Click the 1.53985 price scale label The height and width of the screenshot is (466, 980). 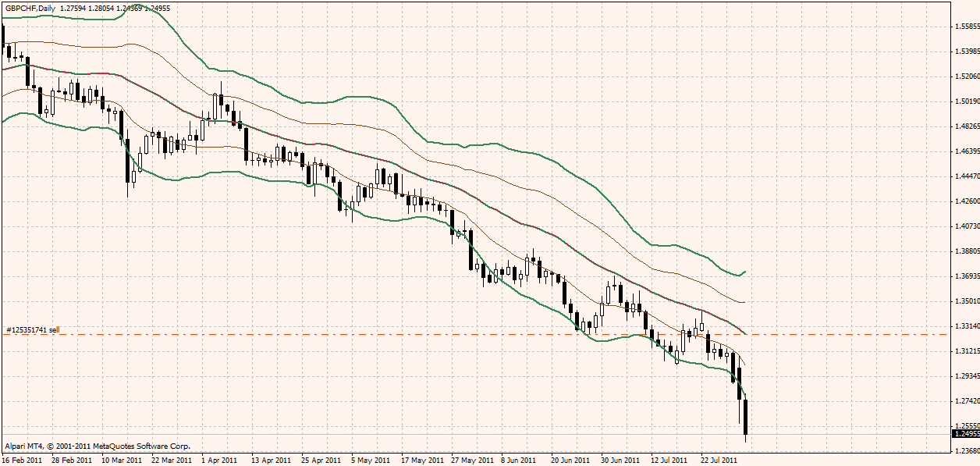[966, 52]
